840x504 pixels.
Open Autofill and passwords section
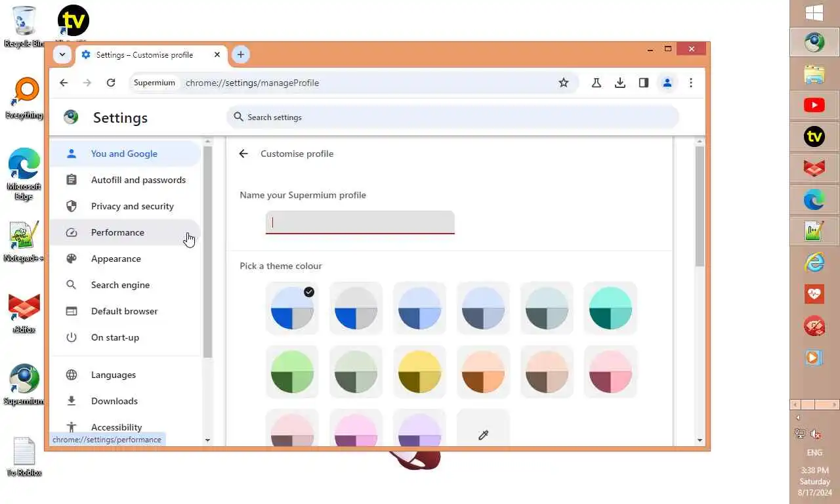[125, 180]
